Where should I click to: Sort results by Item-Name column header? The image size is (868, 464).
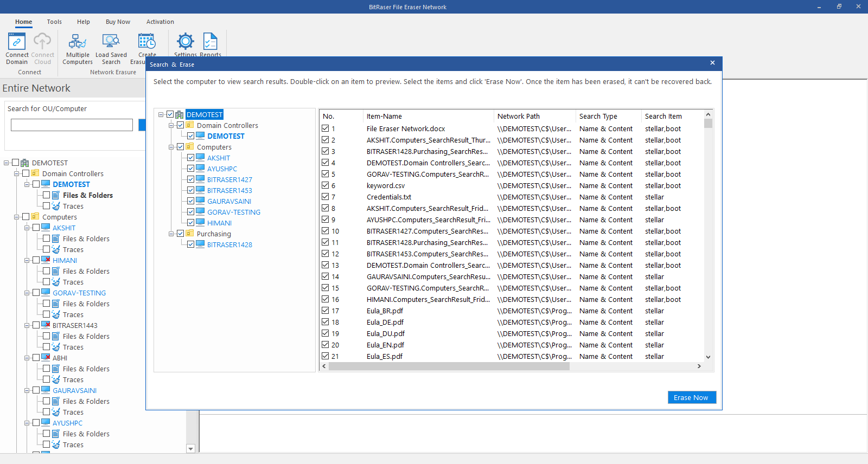click(x=428, y=116)
